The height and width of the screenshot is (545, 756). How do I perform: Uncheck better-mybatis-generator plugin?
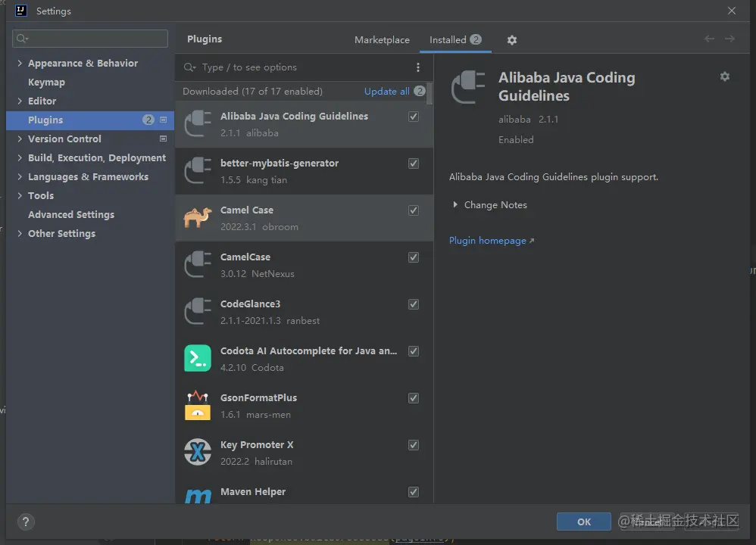(413, 163)
